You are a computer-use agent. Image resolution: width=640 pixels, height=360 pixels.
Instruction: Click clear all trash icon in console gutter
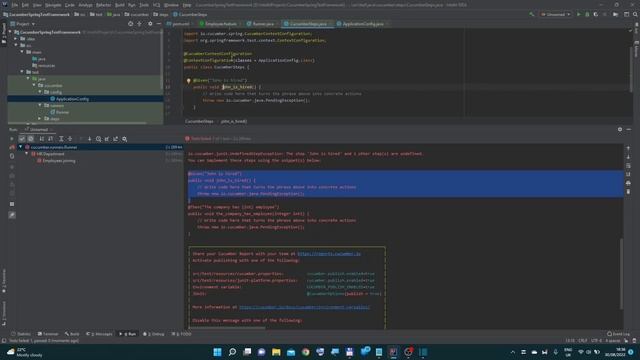click(628, 191)
